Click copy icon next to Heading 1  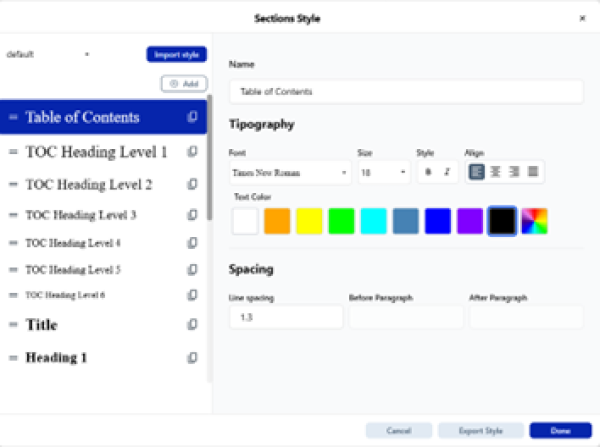click(193, 358)
